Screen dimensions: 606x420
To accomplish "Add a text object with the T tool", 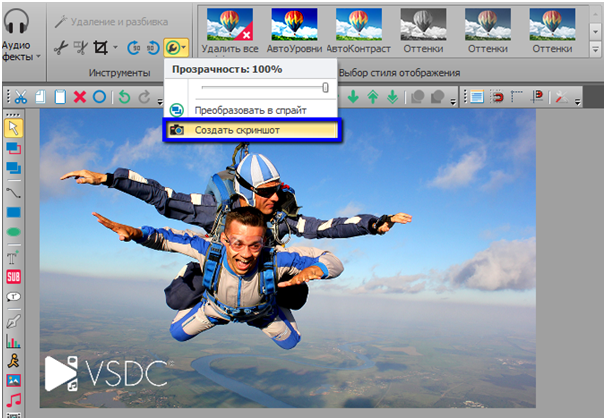I will (x=14, y=256).
